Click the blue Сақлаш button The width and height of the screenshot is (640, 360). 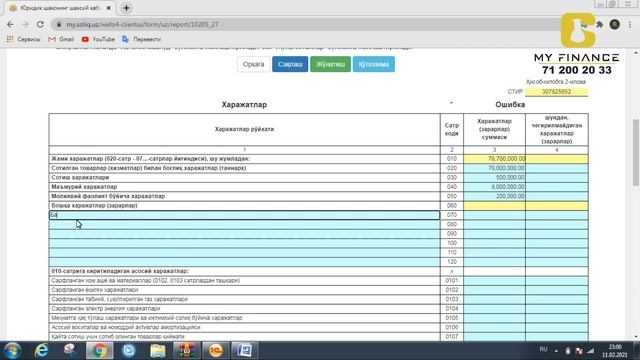pyautogui.click(x=290, y=64)
